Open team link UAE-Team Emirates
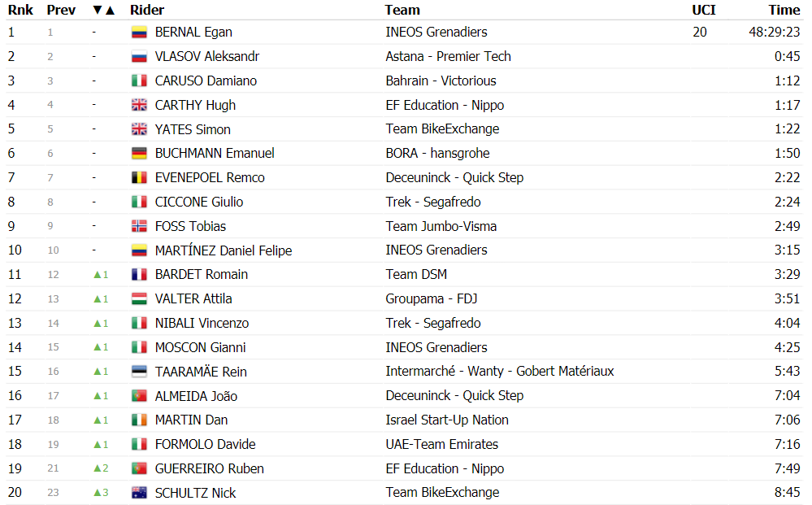The width and height of the screenshot is (812, 505). tap(441, 444)
